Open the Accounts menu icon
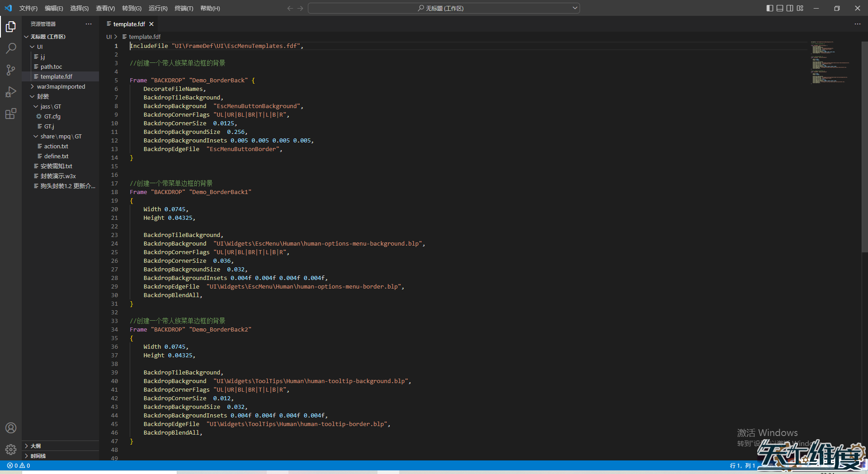This screenshot has width=868, height=474. pyautogui.click(x=11, y=428)
